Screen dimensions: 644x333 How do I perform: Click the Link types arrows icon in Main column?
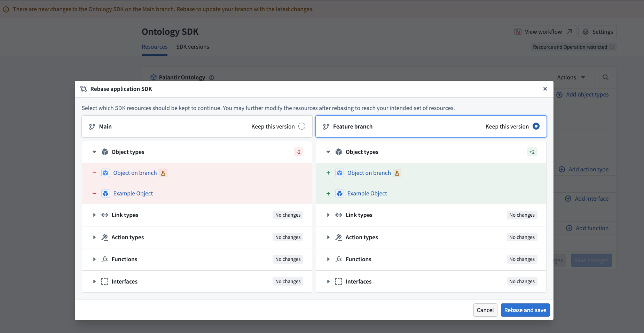point(104,215)
